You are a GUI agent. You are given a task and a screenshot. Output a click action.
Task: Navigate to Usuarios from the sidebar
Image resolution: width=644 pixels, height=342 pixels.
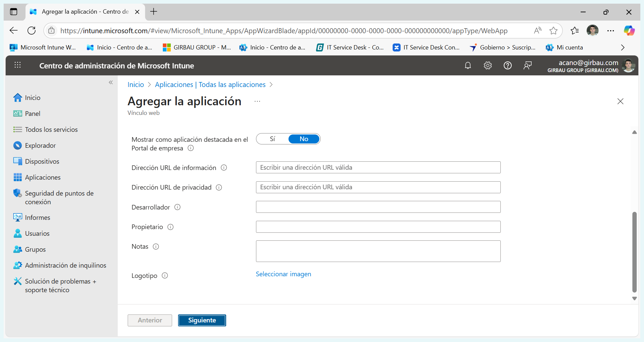(x=37, y=233)
